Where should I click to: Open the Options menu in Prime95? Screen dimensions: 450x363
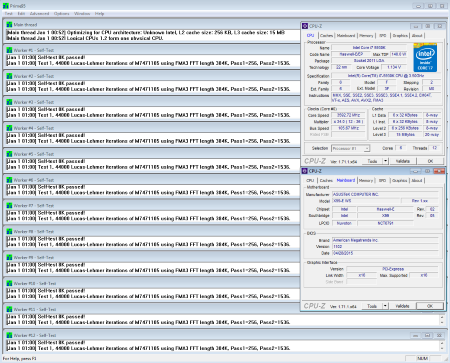[x=62, y=14]
